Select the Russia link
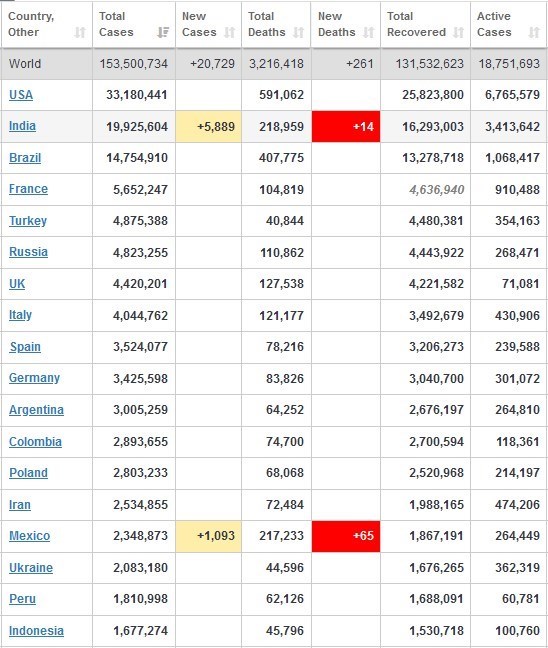Image resolution: width=548 pixels, height=648 pixels. coord(28,252)
